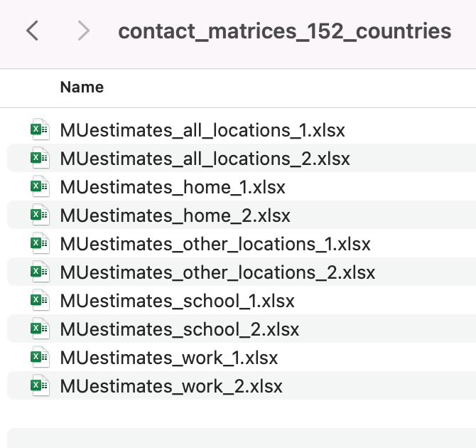Choose file name MUestimates_home_2.xlsx
The image size is (476, 448).
tap(175, 215)
